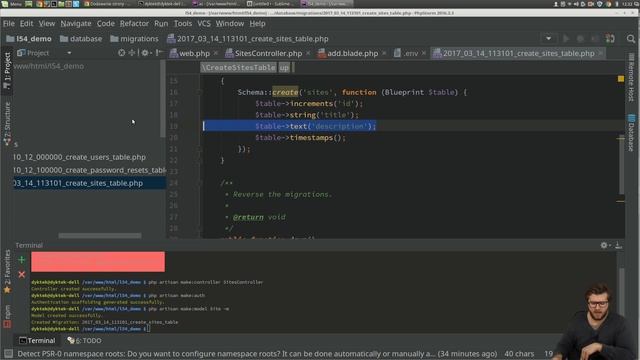The image size is (640, 360).
Task: Close the web.php tab
Action: click(x=216, y=53)
